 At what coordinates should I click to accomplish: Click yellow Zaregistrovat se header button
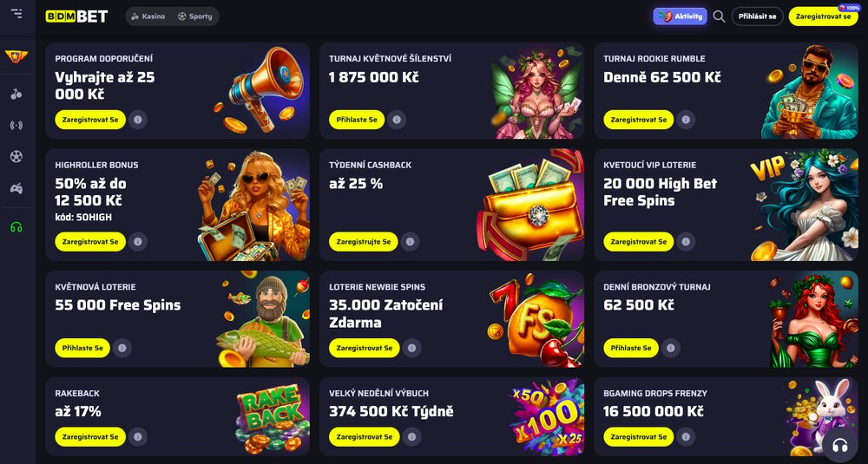tap(823, 16)
